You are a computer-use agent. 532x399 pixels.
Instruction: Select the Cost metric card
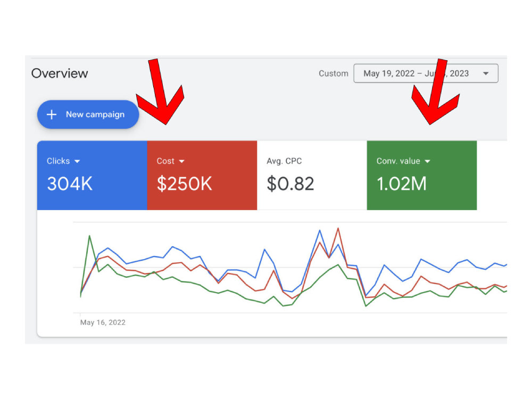click(x=202, y=175)
